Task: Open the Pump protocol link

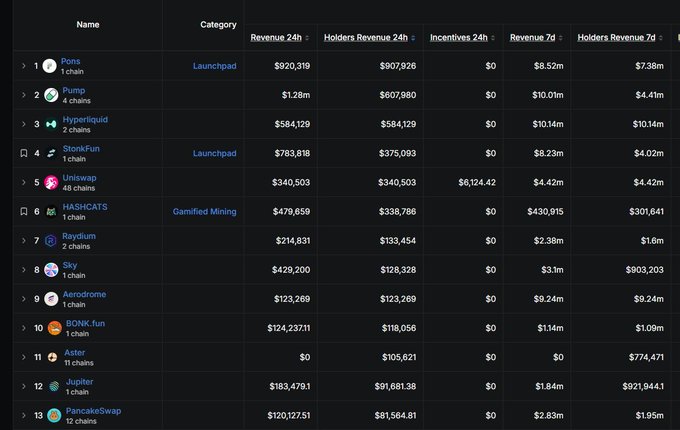Action: click(x=74, y=90)
